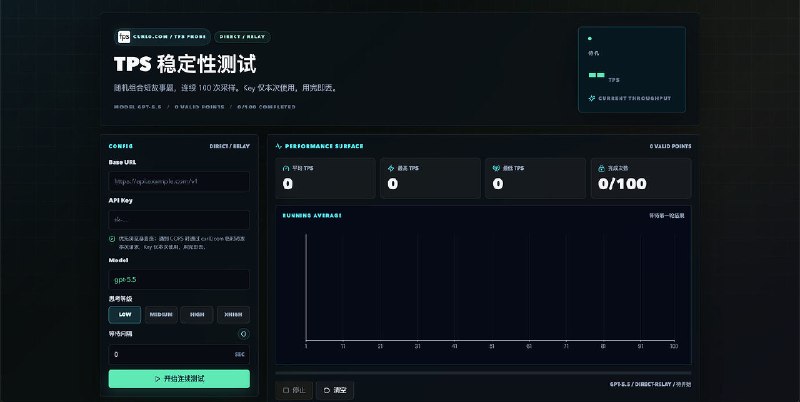Screen dimensions: 800x402
Task: Click the heart icon on the lowest TPS card
Action: [x=496, y=168]
